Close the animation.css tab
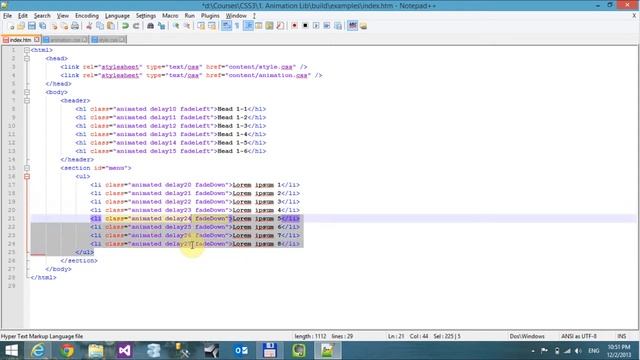640x360 pixels. click(84, 40)
